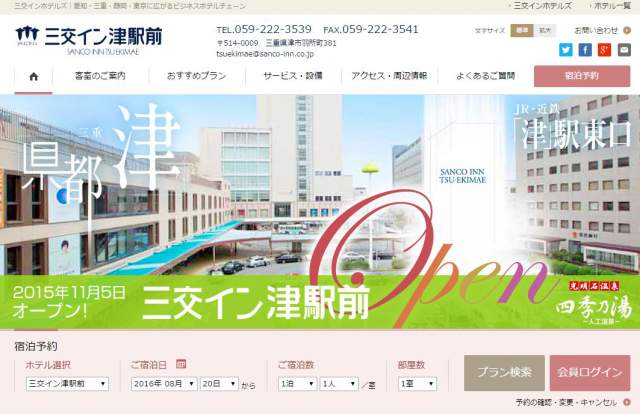
Task: Click arrow icon beside 予約の確認・変更・キャンセル
Action: click(627, 403)
